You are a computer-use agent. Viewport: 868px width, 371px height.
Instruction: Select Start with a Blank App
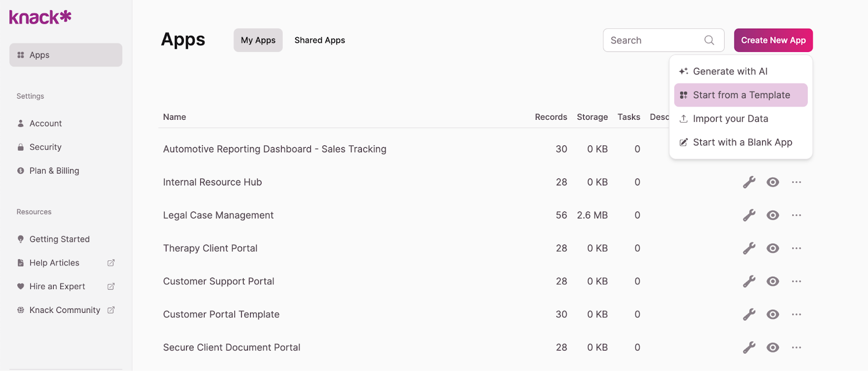click(742, 143)
